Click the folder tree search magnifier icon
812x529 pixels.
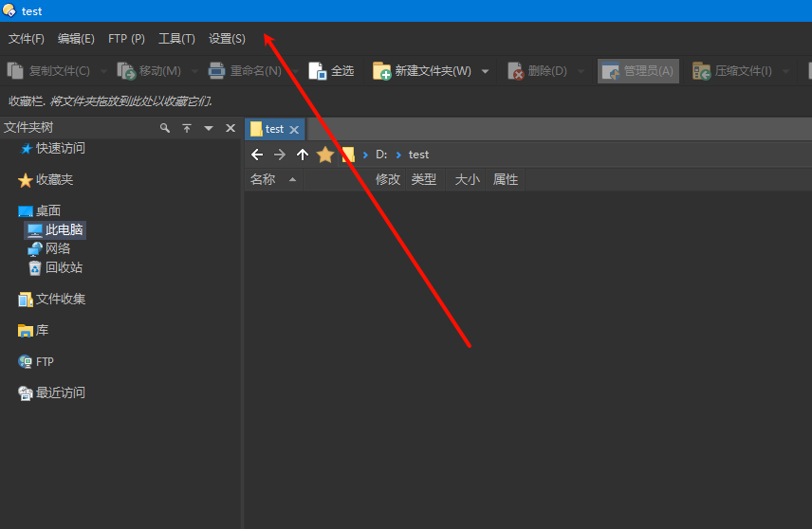tap(165, 128)
